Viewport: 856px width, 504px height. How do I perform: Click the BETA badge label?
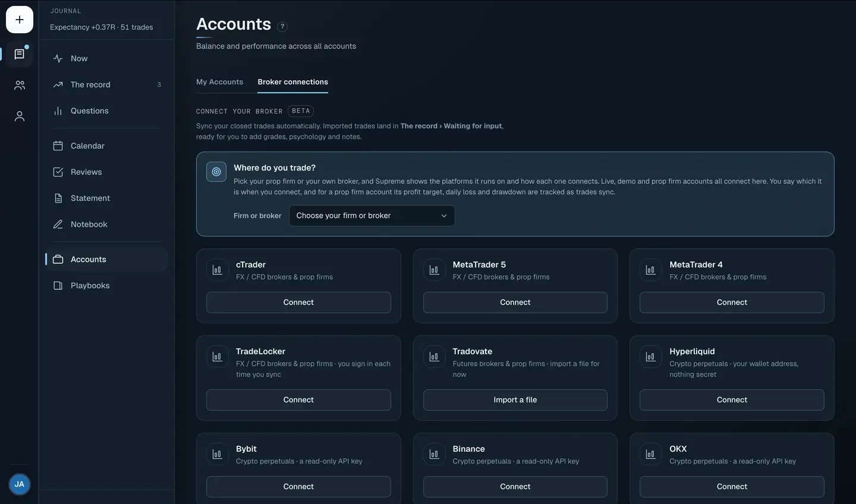301,111
